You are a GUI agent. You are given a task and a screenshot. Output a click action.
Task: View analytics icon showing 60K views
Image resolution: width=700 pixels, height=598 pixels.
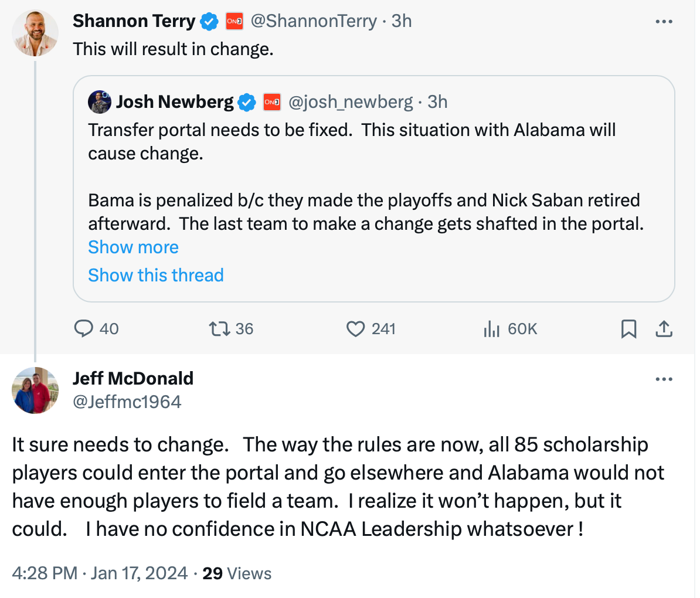point(491,329)
